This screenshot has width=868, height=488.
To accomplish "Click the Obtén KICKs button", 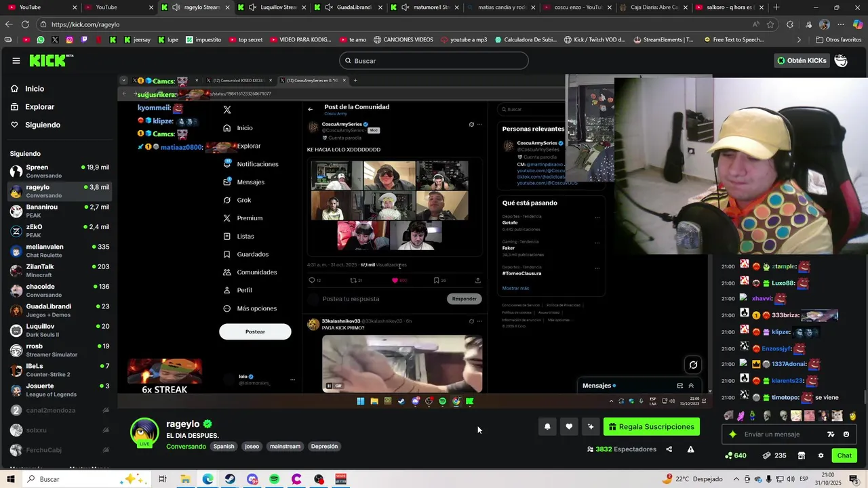I will point(802,61).
